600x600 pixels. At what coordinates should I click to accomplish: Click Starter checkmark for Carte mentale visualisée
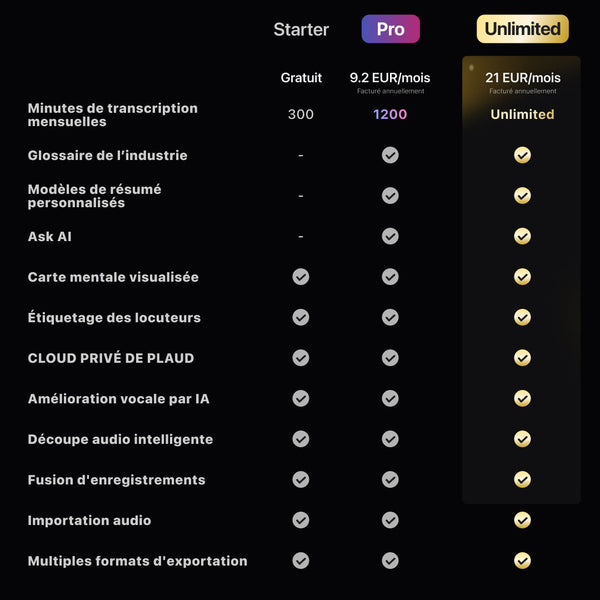point(301,277)
